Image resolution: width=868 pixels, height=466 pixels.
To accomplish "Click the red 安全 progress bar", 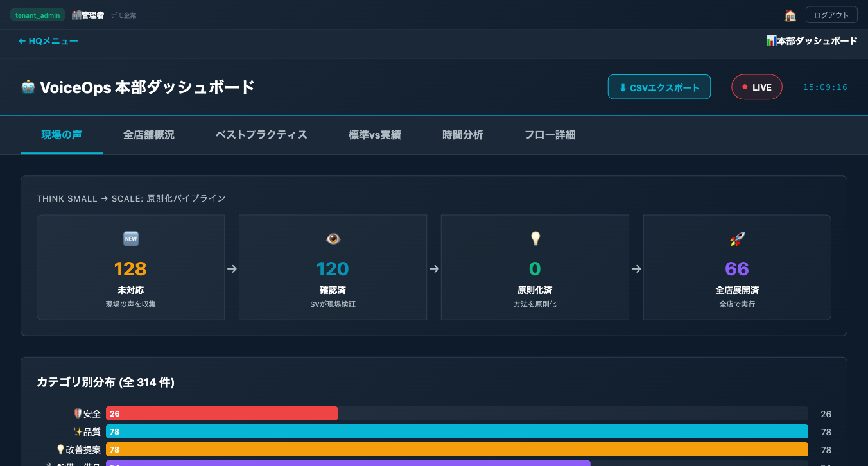I will (221, 413).
